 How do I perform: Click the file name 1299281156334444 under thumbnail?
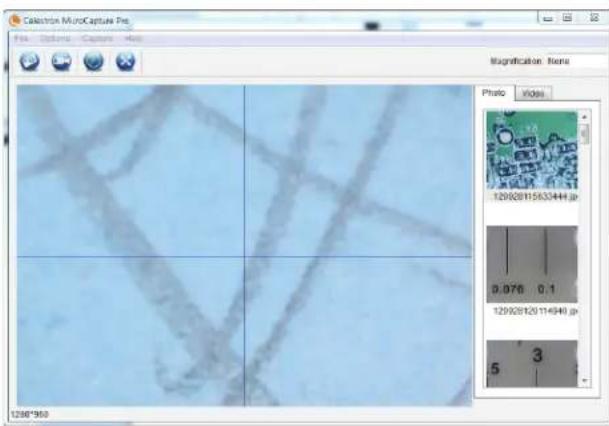point(535,197)
